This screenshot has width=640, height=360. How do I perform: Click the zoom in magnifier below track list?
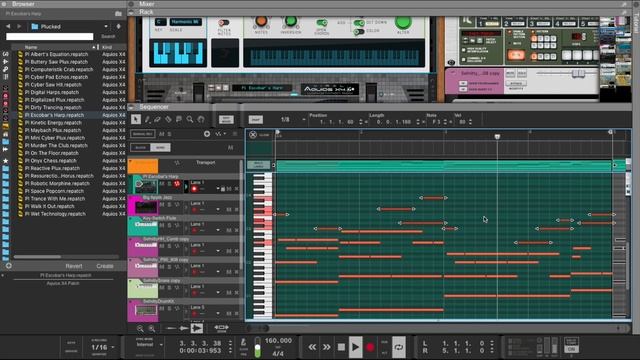(151, 329)
